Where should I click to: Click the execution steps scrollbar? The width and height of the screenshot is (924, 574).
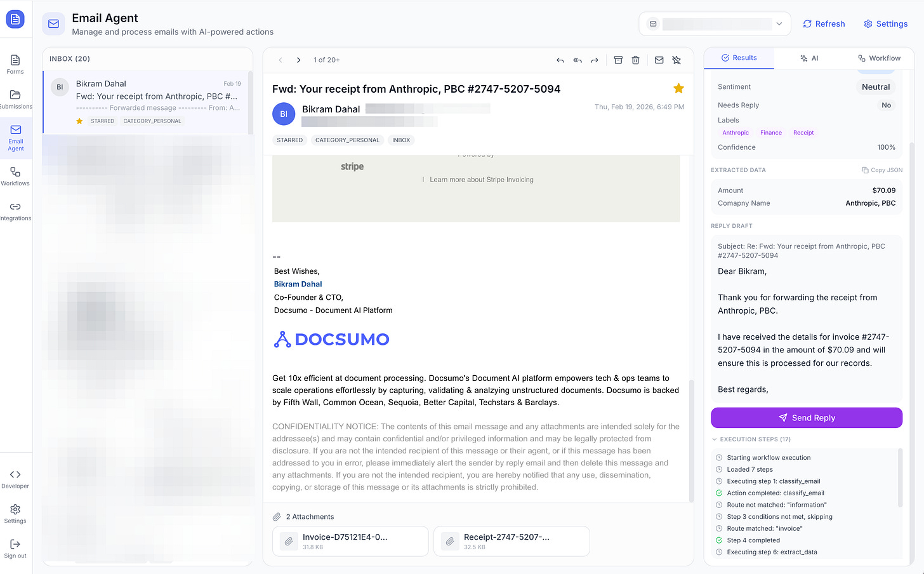click(900, 477)
